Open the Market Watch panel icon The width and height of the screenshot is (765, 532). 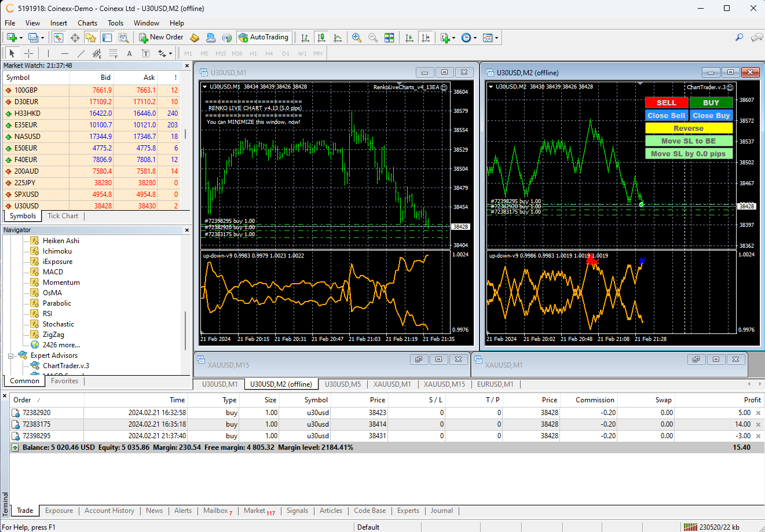[x=58, y=38]
